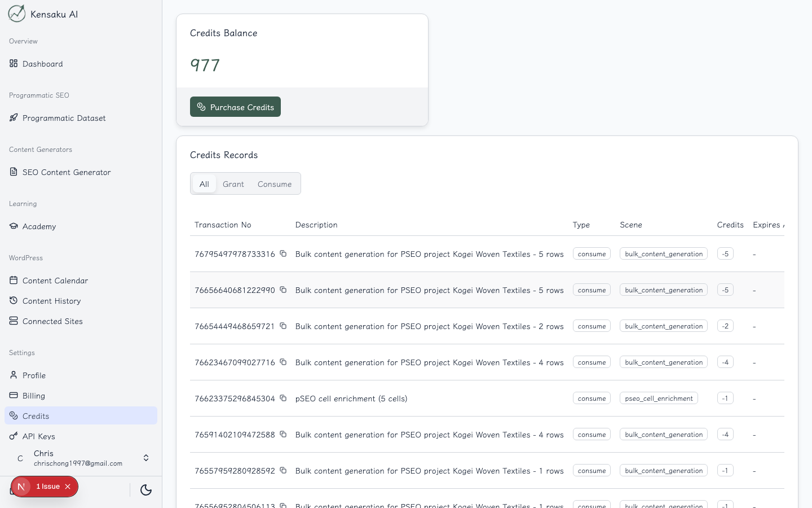This screenshot has width=812, height=508.
Task: Go to SEO Content Generator
Action: coord(66,172)
